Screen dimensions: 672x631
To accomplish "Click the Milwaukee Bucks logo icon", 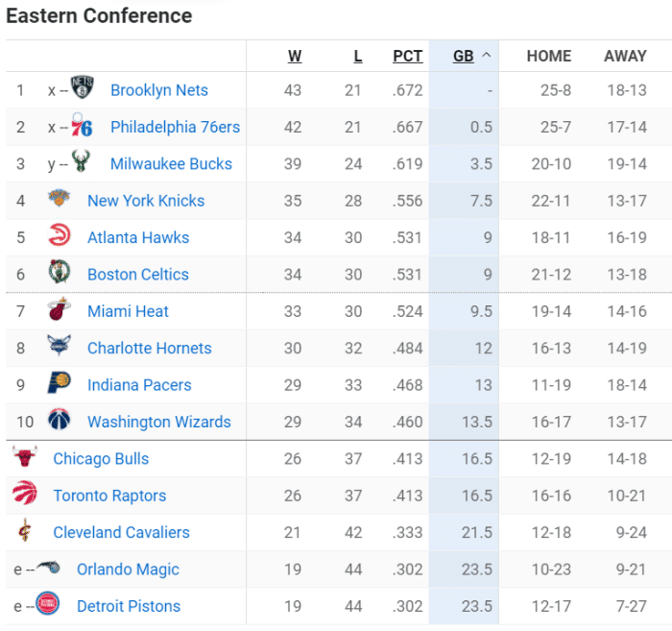I will pos(83,163).
